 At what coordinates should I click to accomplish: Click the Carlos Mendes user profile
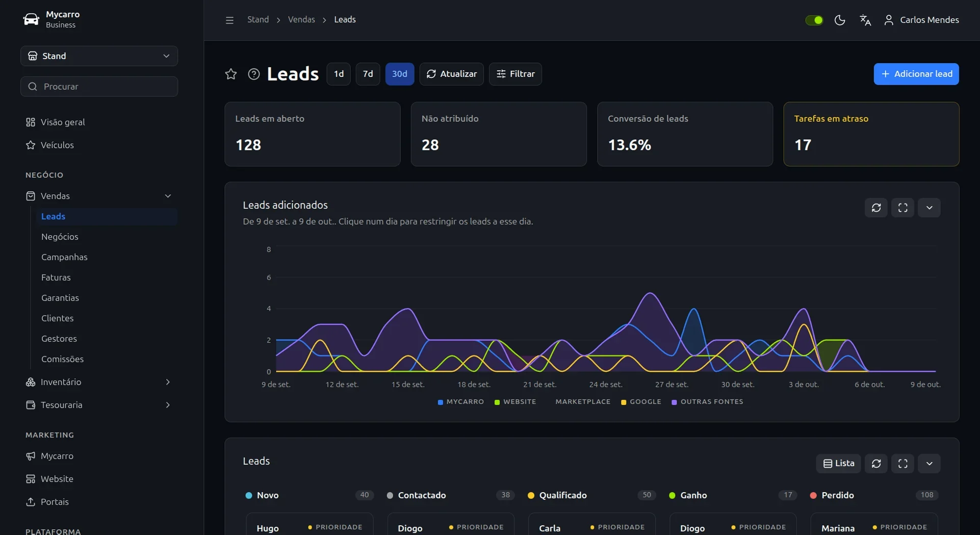coord(921,20)
